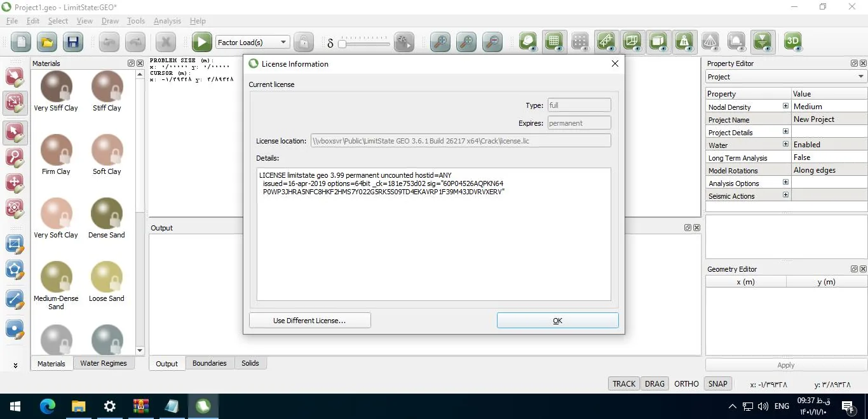
Task: Select the Draw Polygon tool
Action: pyautogui.click(x=15, y=270)
